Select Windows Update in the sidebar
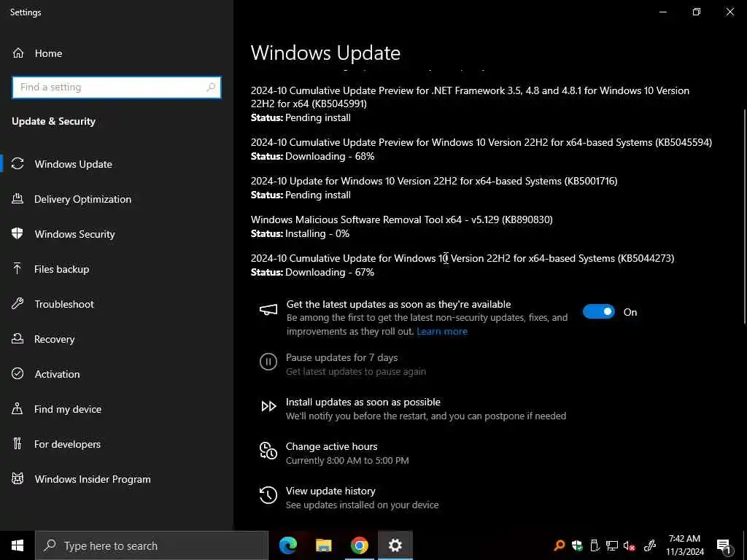 tap(74, 164)
